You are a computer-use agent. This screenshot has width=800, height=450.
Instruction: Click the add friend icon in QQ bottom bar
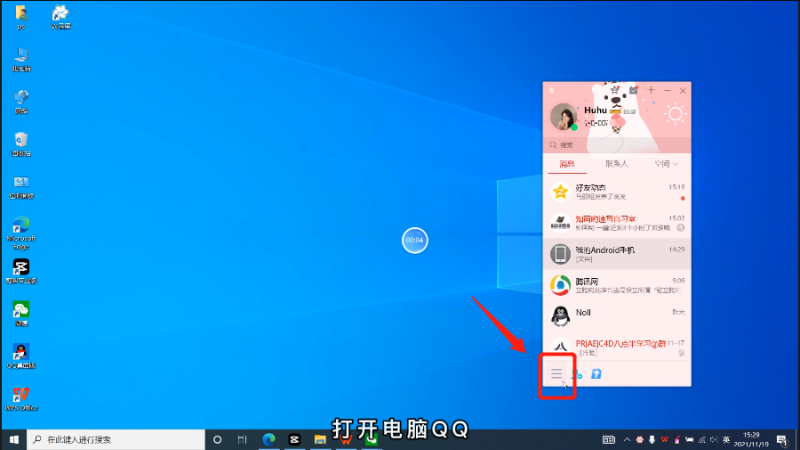pyautogui.click(x=578, y=374)
